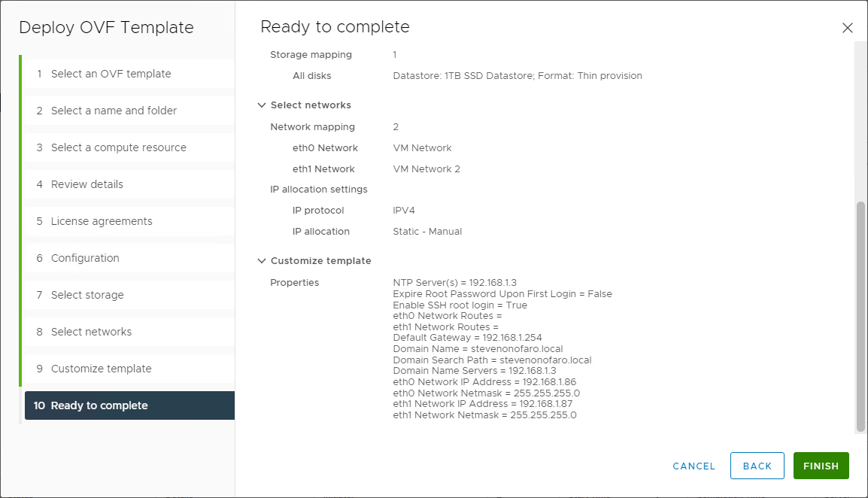Click the Select networks section heading
This screenshot has height=498, width=868.
pos(311,105)
